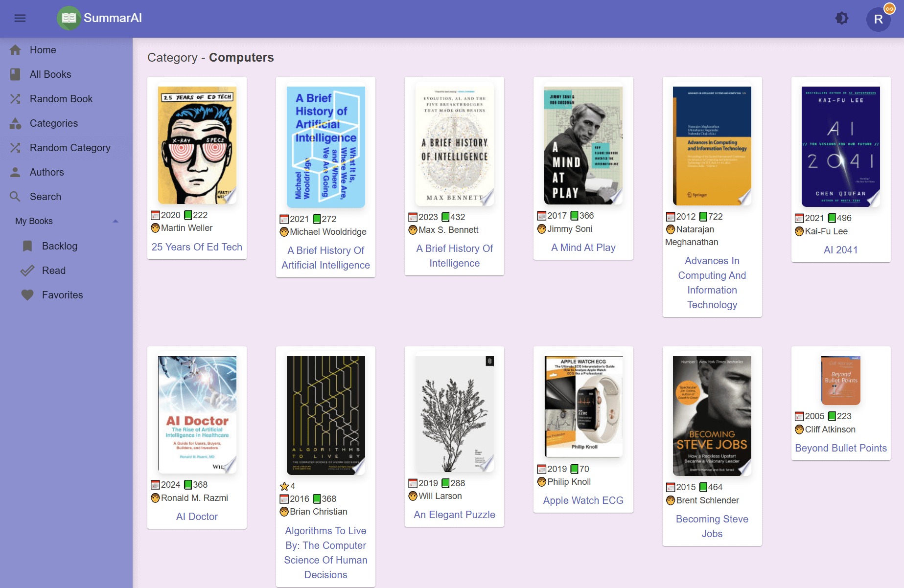Viewport: 904px width, 588px height.
Task: Open the Advances in Computing cover
Action: [712, 146]
